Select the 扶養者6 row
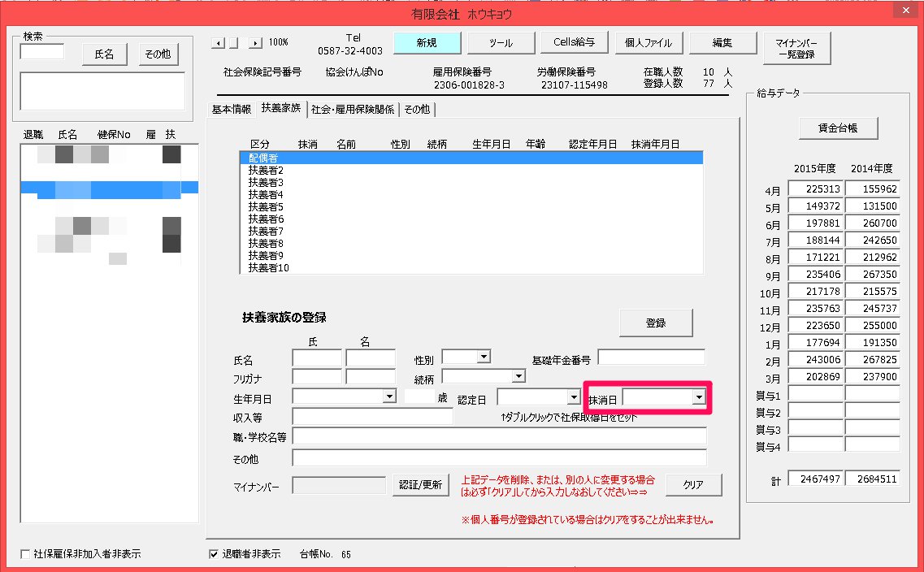The image size is (924, 572). (471, 219)
